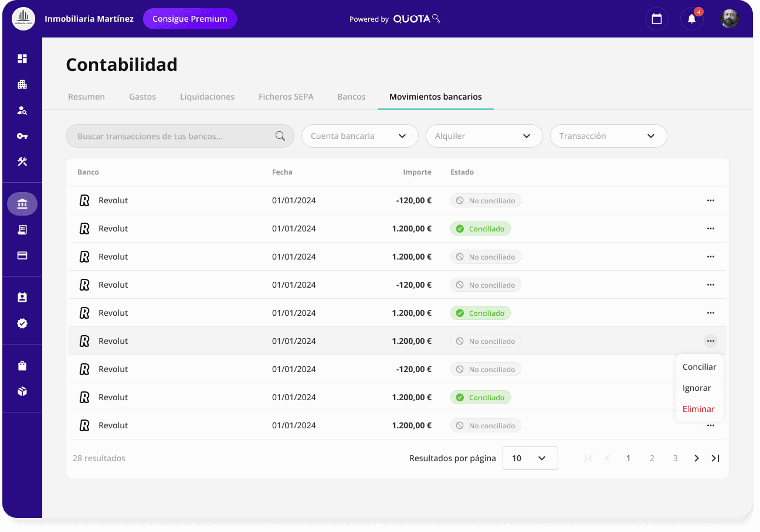Choose Eliminar from the row menu

698,409
